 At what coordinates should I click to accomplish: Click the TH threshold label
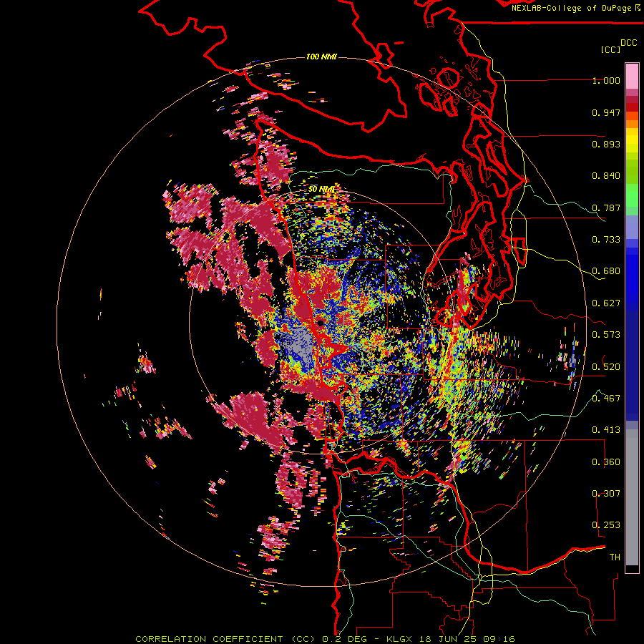pyautogui.click(x=615, y=557)
